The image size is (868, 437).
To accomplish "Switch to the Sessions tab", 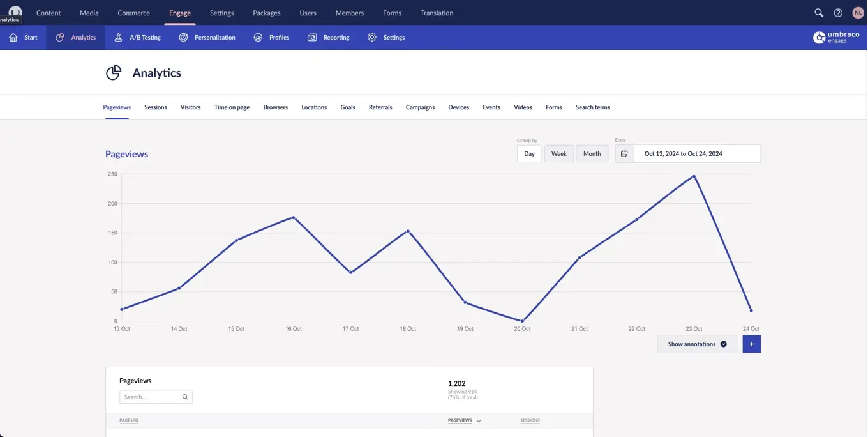I will click(x=156, y=107).
